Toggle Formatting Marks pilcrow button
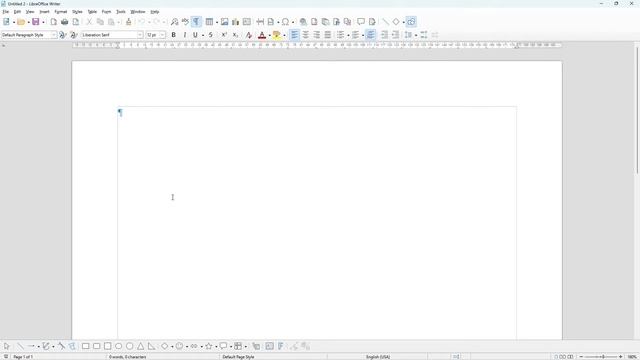This screenshot has width=640, height=360. click(x=196, y=22)
